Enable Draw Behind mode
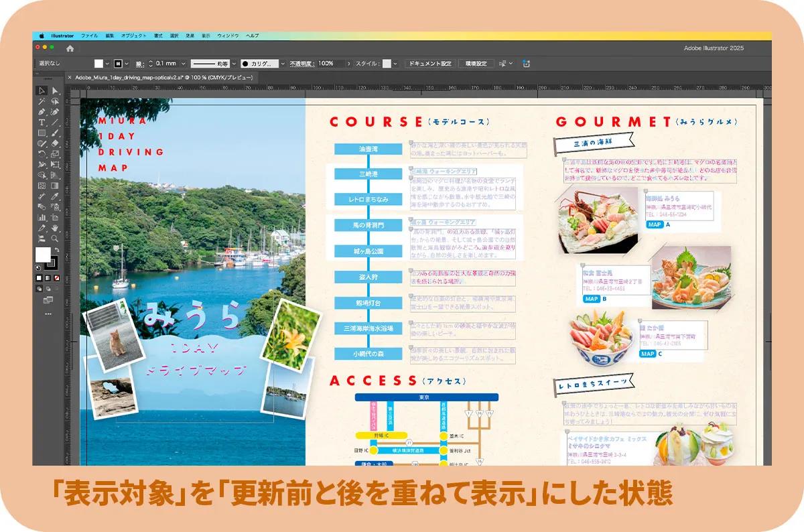Viewport: 804px width, 532px height. click(x=48, y=288)
